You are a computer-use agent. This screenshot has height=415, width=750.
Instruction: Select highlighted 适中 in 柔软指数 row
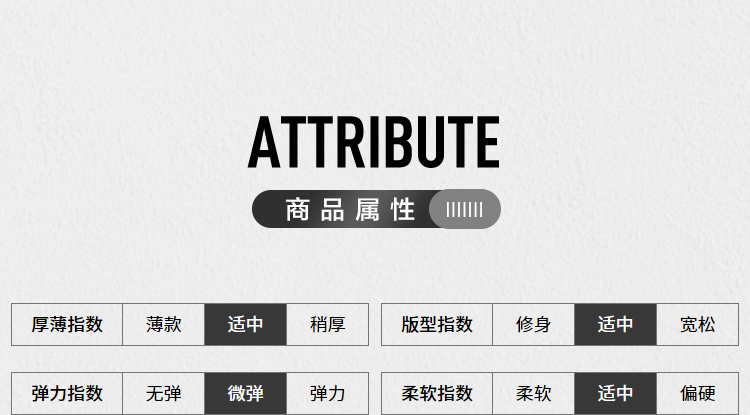click(x=616, y=393)
